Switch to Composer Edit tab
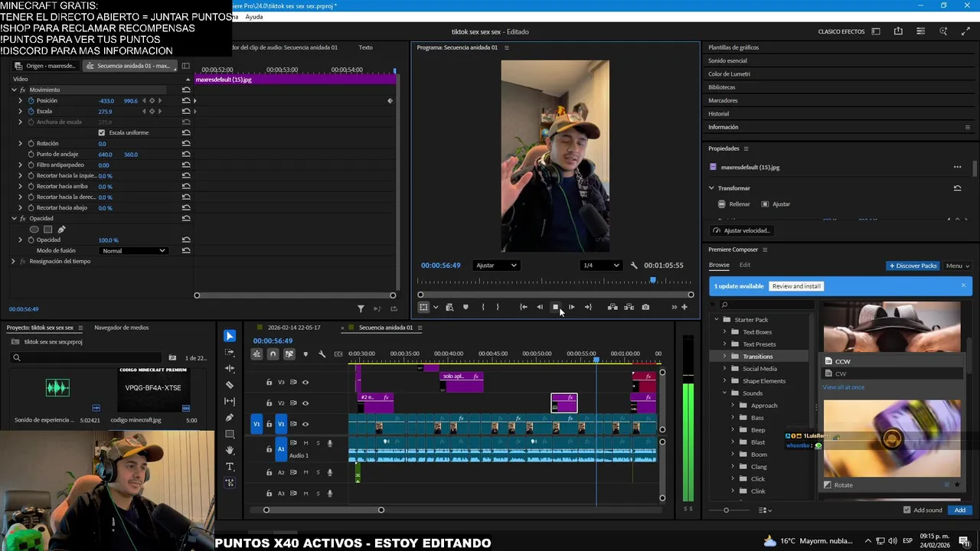980x551 pixels. (x=744, y=265)
